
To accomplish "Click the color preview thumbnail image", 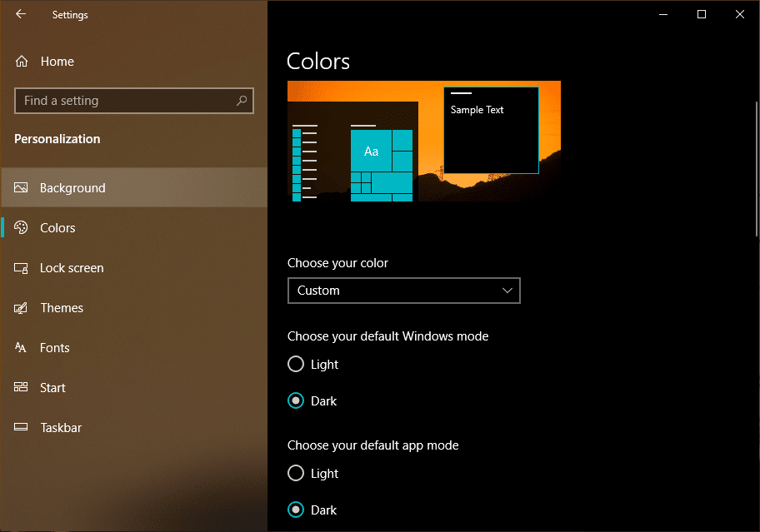I will click(x=423, y=141).
